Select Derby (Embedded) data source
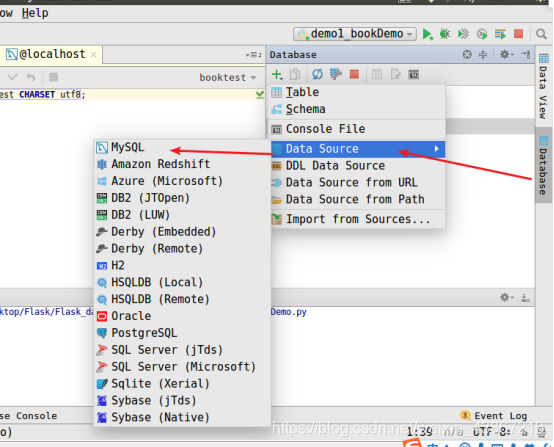Screen dimensions: 554x447 [182, 232]
